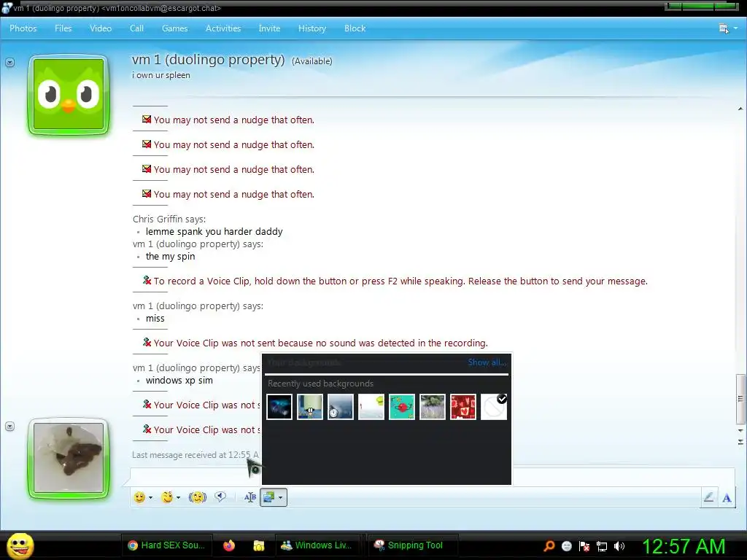Viewport: 747px width, 560px height.
Task: Choose the white background with green corner
Action: click(x=371, y=407)
